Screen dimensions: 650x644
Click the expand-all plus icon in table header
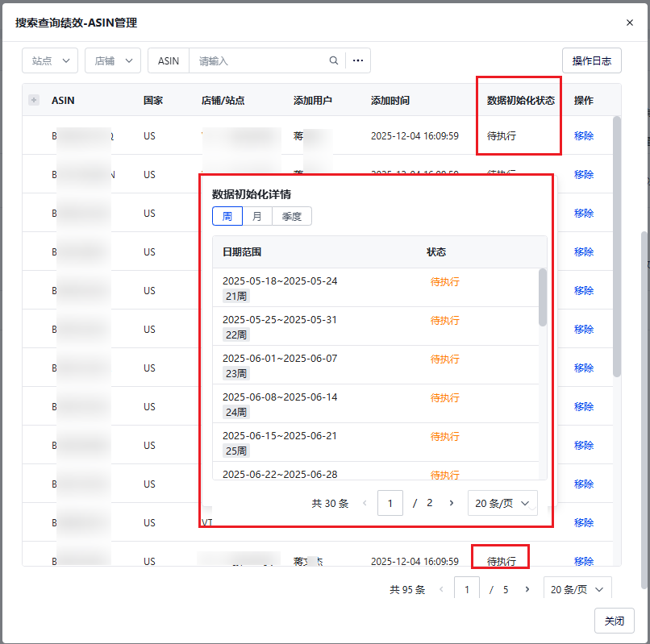pos(34,100)
